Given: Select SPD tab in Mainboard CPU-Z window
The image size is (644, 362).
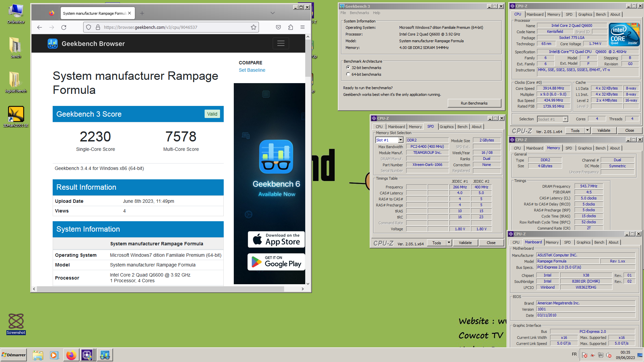Looking at the screenshot, I should tap(567, 242).
